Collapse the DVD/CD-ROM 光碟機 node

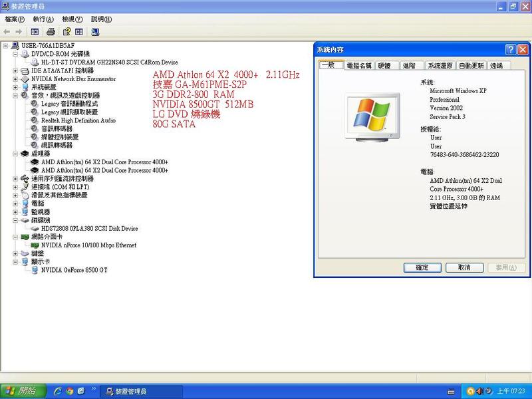click(15, 54)
